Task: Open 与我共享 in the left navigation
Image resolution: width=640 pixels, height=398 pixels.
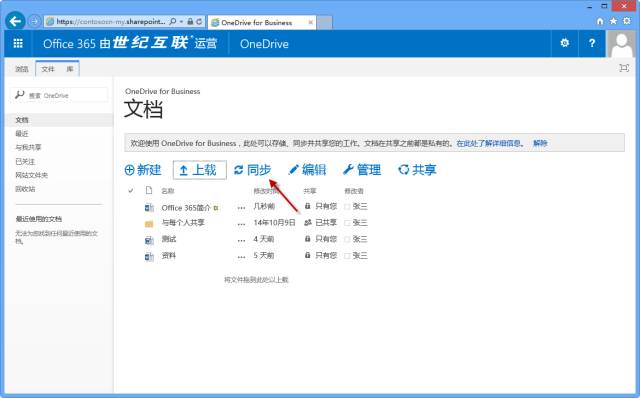Action: (28, 147)
